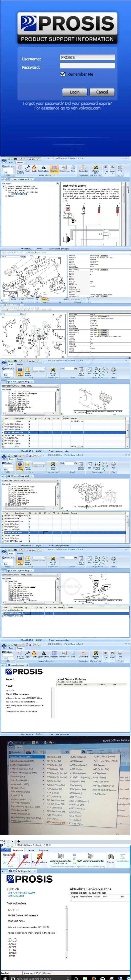Toggle the Remember Me checkbox

point(63,74)
